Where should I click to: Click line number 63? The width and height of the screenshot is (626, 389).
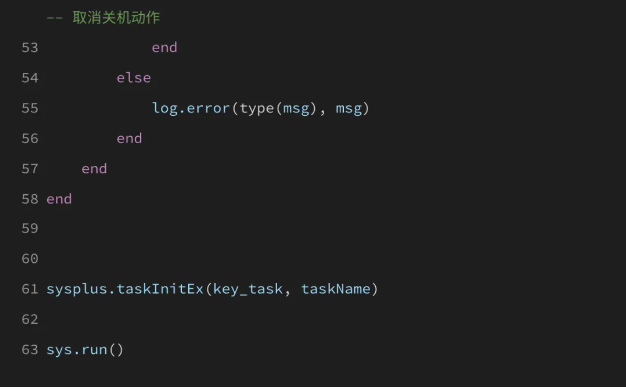pos(30,350)
